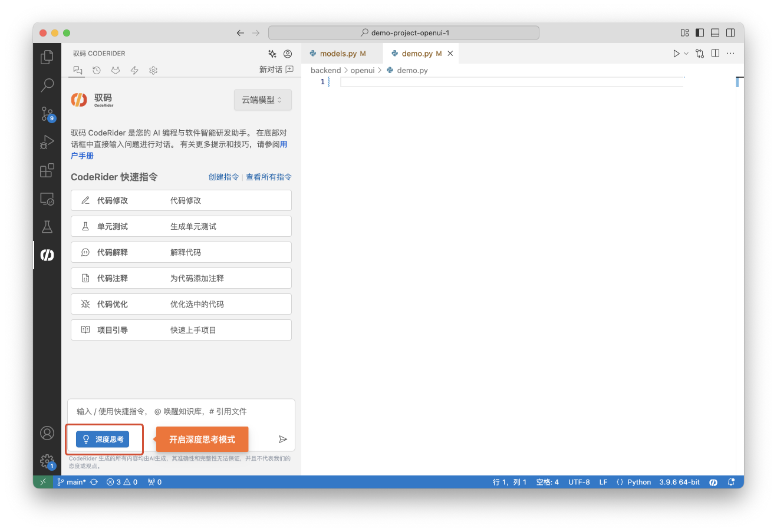Open editor More Actions ellipsis
The image size is (777, 532).
click(730, 54)
